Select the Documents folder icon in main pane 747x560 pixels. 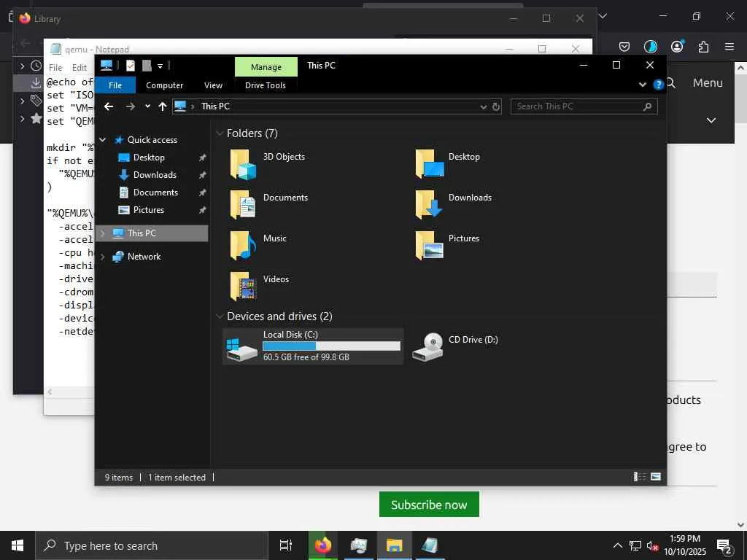(x=242, y=205)
